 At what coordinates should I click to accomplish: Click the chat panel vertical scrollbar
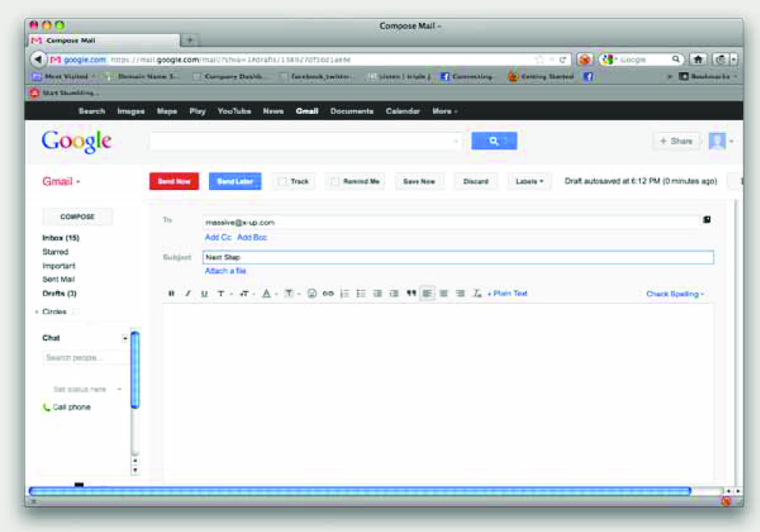[x=135, y=369]
